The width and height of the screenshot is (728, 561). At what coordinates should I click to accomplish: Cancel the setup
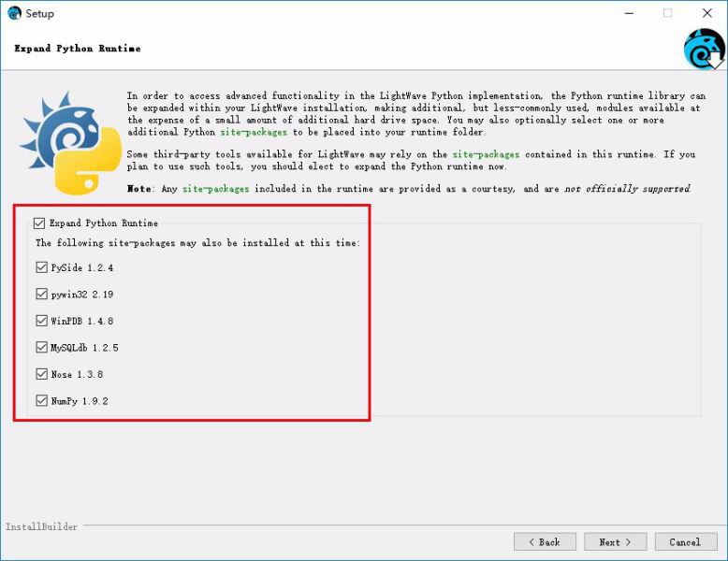coord(686,542)
